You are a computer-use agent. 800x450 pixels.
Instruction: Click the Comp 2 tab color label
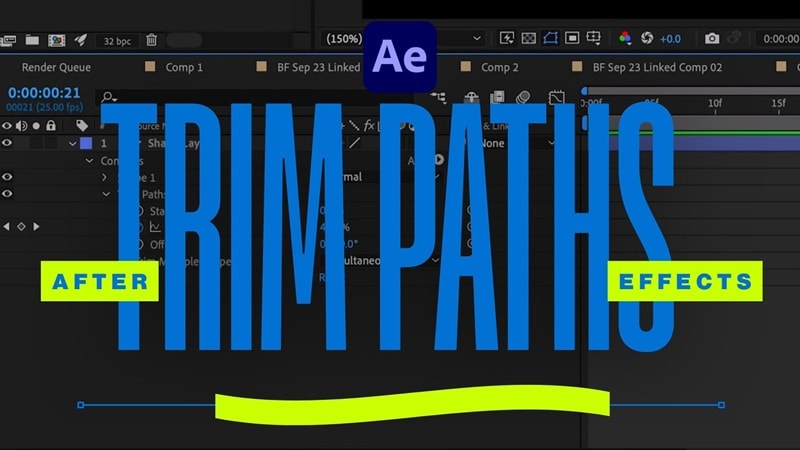coord(465,66)
